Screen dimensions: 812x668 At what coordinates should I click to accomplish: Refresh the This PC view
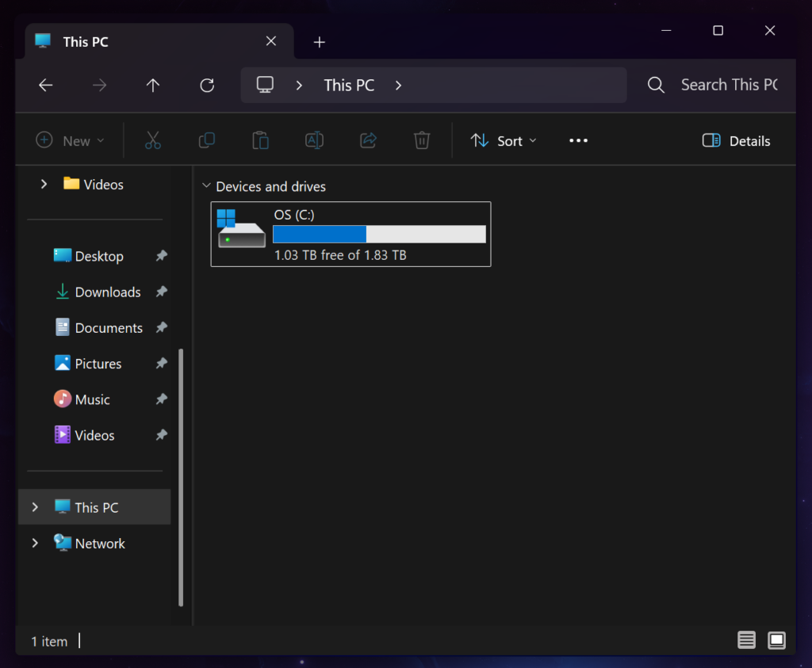pyautogui.click(x=207, y=85)
